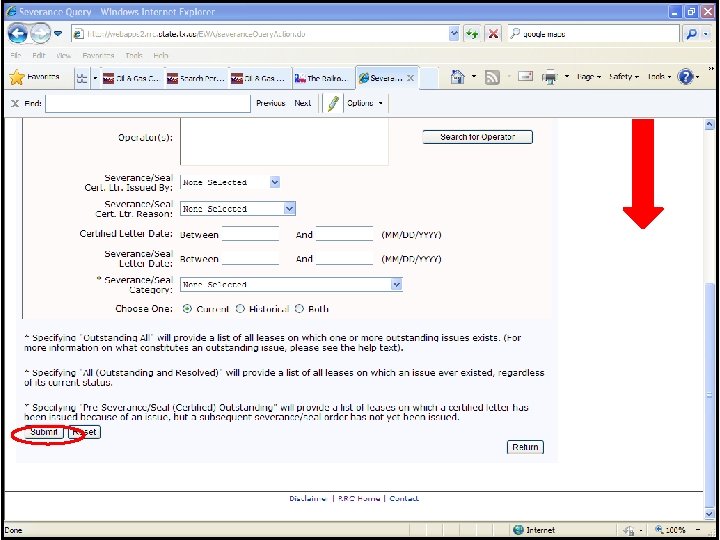Click the RSS feeds icon
Viewport: 720px width, 540px height.
pyautogui.click(x=492, y=78)
